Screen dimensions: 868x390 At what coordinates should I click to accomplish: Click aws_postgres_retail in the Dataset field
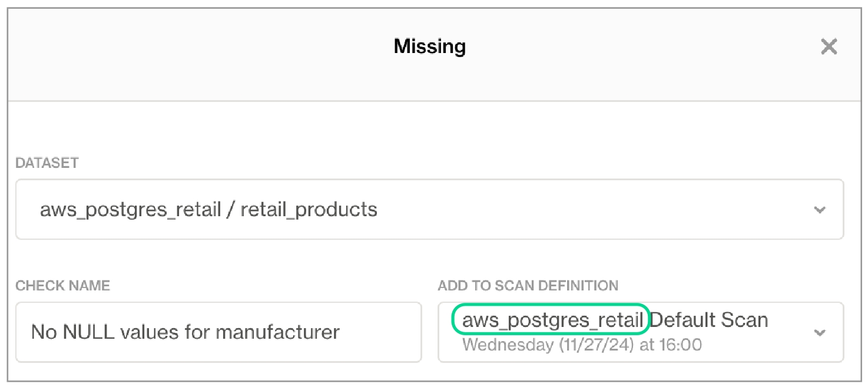[130, 210]
